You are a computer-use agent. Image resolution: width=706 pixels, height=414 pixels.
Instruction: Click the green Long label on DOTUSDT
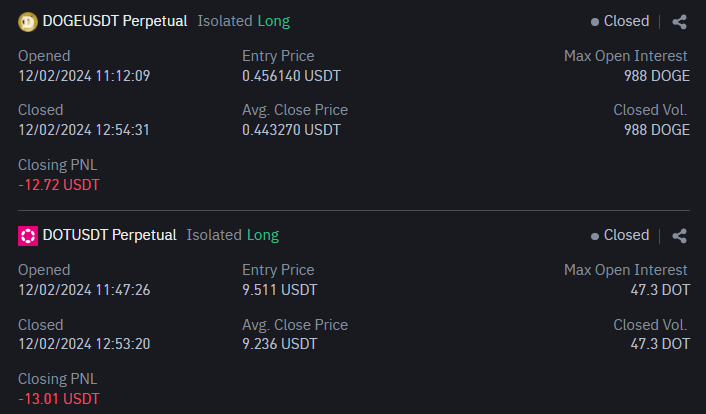click(263, 235)
